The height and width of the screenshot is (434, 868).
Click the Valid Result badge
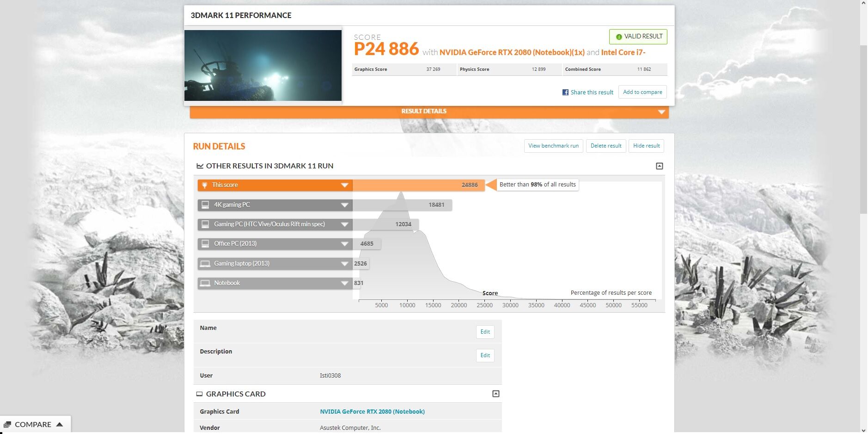tap(638, 37)
